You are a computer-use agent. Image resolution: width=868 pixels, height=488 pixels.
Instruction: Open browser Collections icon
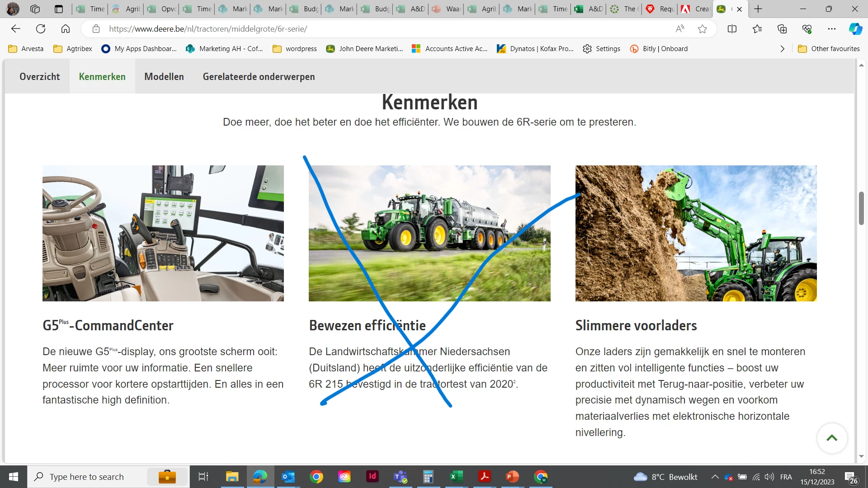782,29
